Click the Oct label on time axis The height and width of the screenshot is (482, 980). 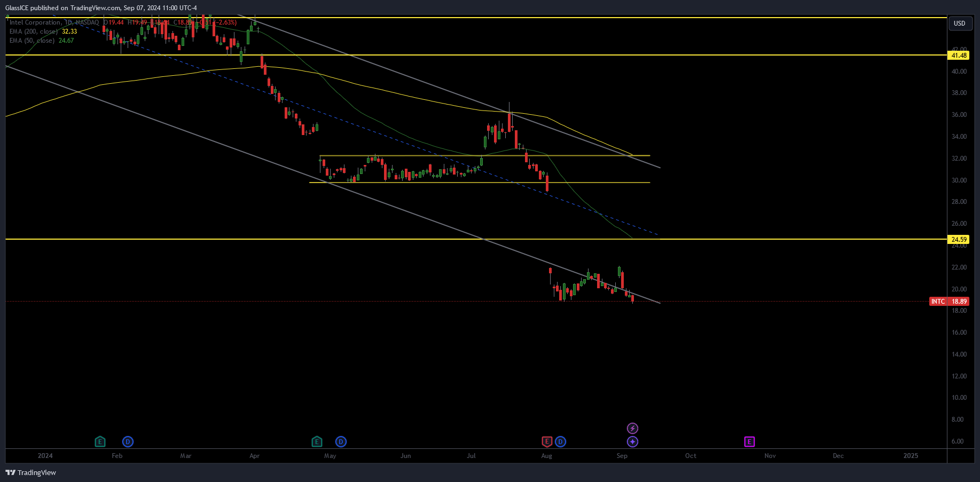(691, 455)
